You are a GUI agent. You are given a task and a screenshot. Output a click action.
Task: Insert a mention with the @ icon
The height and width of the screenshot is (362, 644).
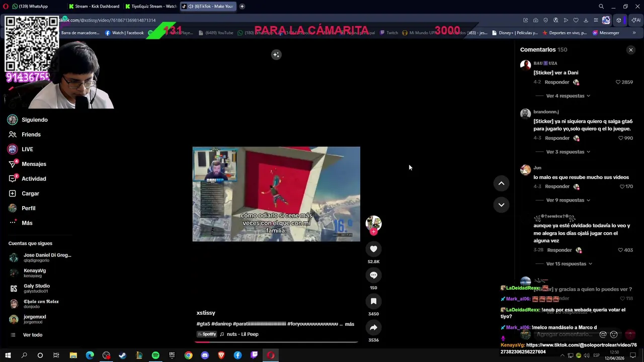pyautogui.click(x=603, y=334)
